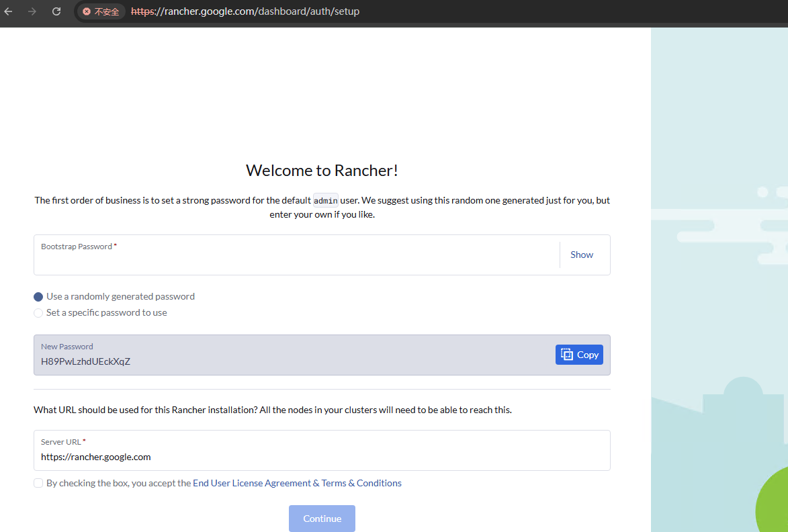Go back using the browser back arrow
Image resolution: width=788 pixels, height=532 pixels.
pyautogui.click(x=9, y=11)
